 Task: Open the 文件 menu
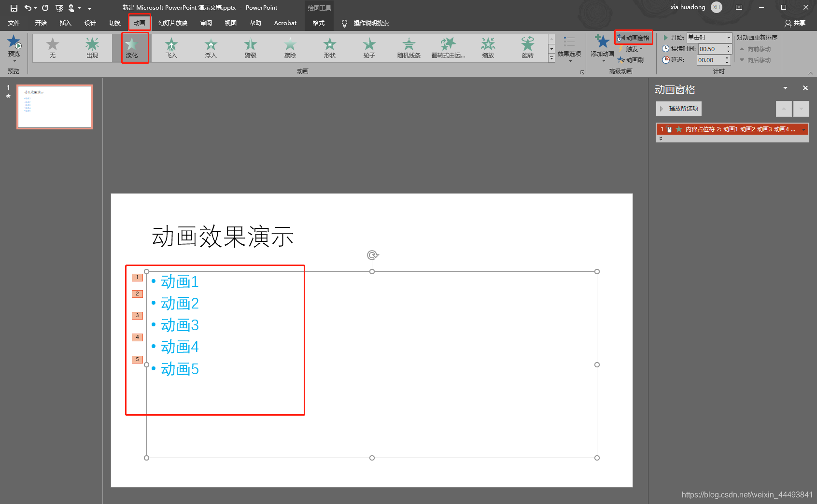(x=14, y=23)
